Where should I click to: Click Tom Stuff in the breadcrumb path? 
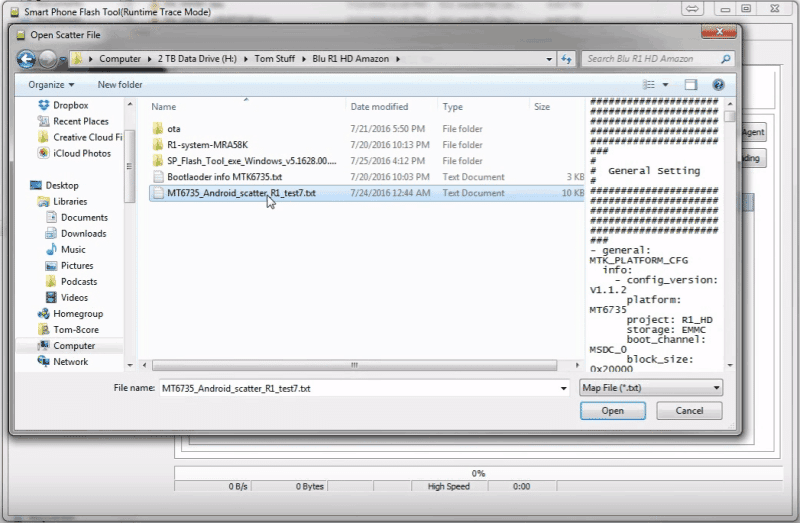[x=274, y=59]
